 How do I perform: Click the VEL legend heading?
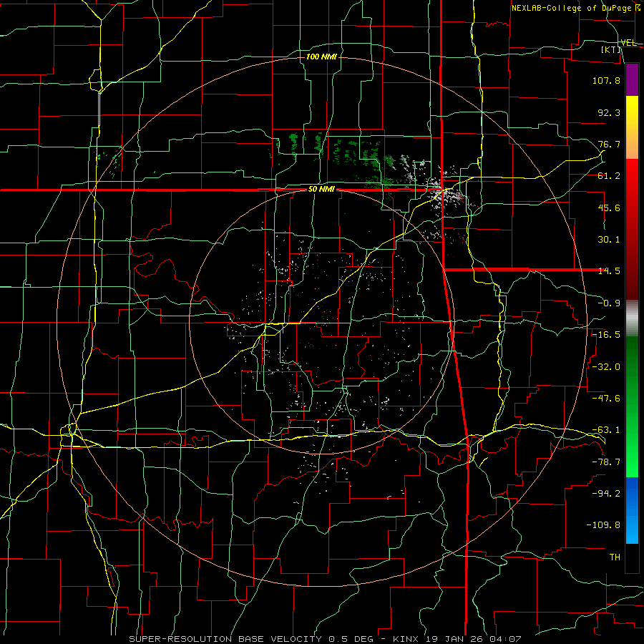(x=628, y=43)
